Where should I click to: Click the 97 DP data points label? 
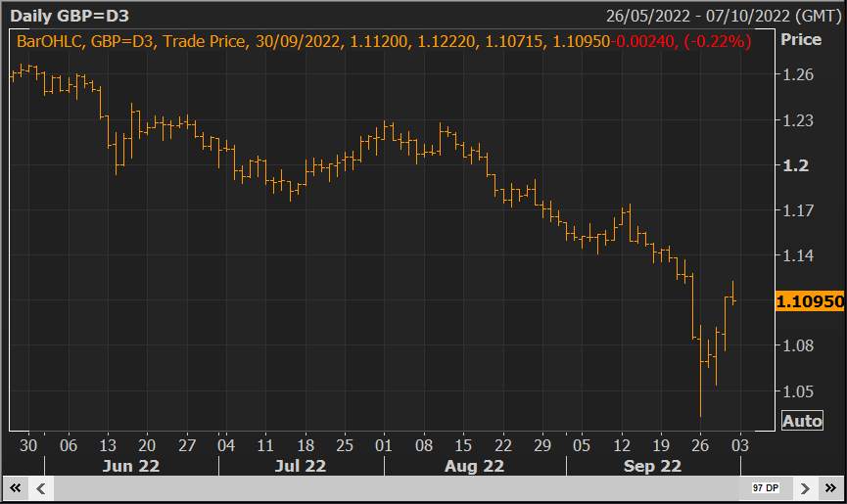(x=766, y=487)
